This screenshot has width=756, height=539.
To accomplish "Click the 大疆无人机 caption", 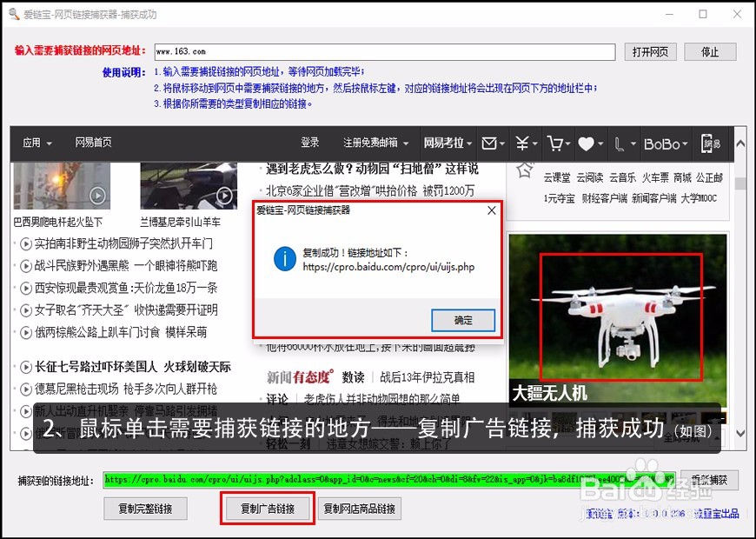I will coord(550,393).
